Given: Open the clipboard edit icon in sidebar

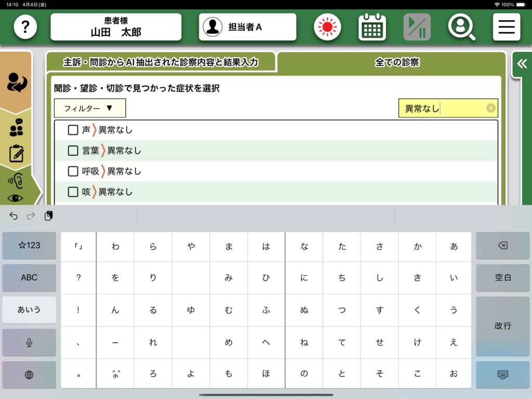Looking at the screenshot, I should pyautogui.click(x=16, y=153).
